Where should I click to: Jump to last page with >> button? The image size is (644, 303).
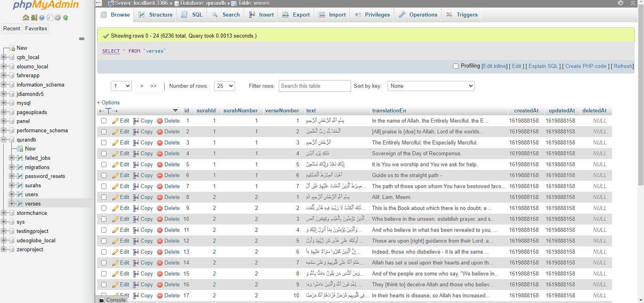pyautogui.click(x=153, y=86)
